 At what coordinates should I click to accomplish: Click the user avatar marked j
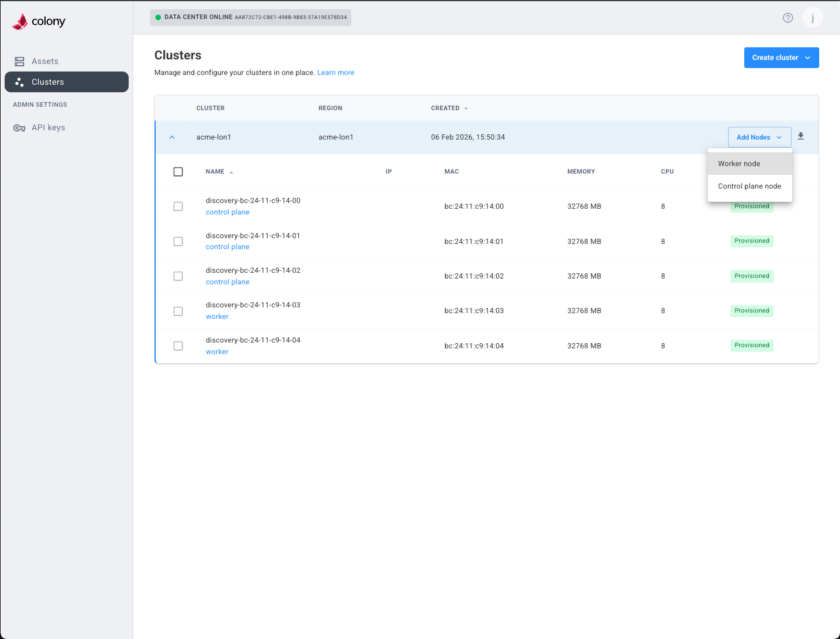point(812,17)
